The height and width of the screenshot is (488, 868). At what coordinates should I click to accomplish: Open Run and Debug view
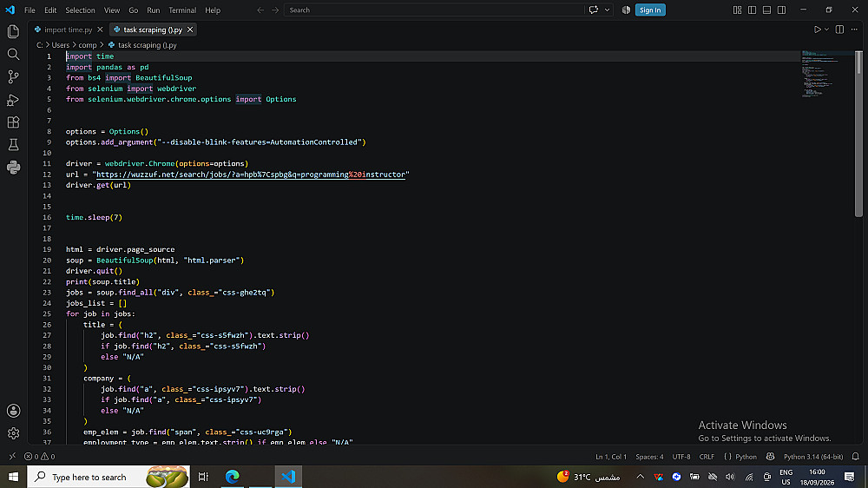click(x=13, y=100)
